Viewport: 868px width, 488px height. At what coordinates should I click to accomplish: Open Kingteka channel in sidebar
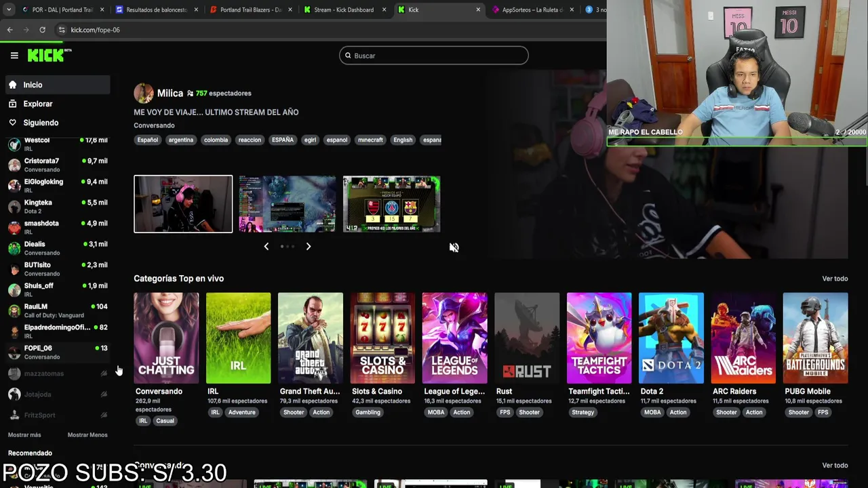(x=58, y=206)
